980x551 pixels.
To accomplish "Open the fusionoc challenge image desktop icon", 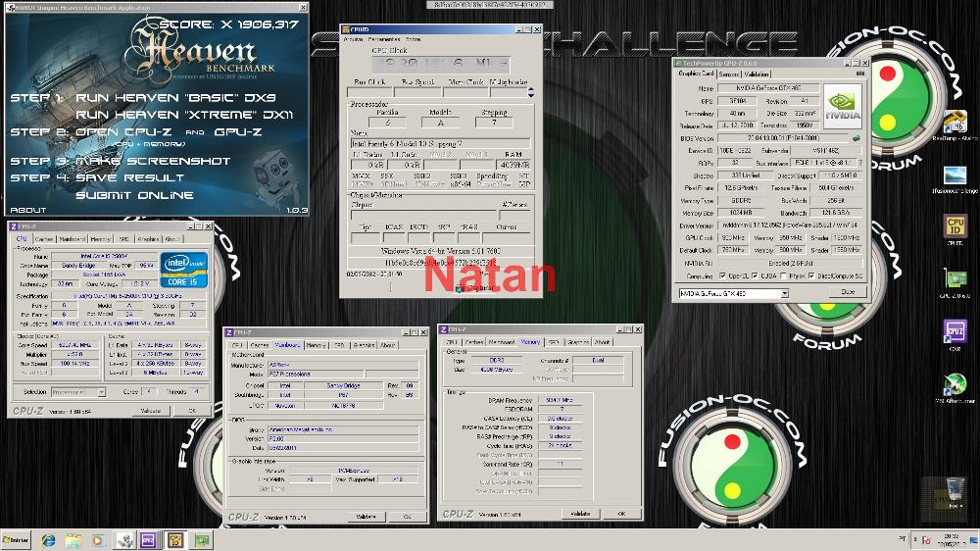I will pos(955,178).
